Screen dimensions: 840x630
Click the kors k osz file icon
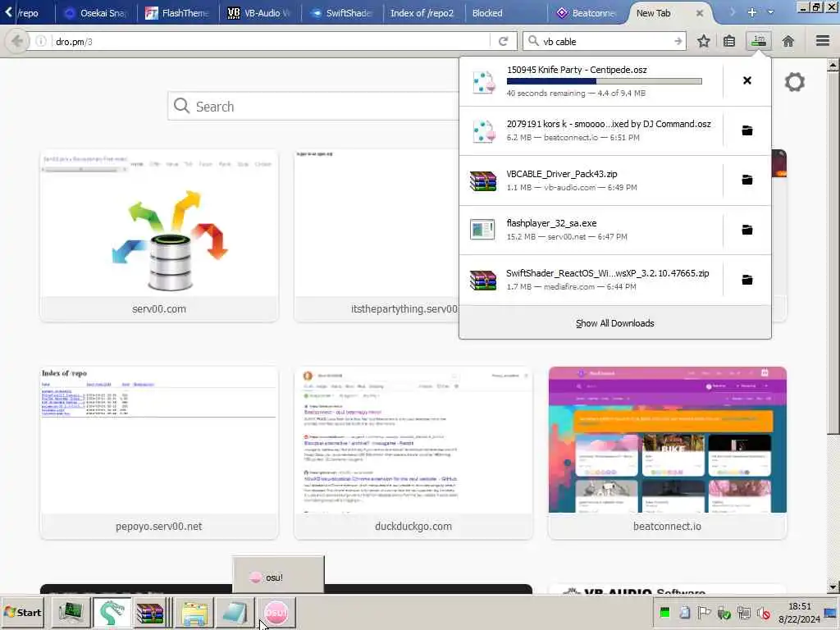pyautogui.click(x=483, y=130)
